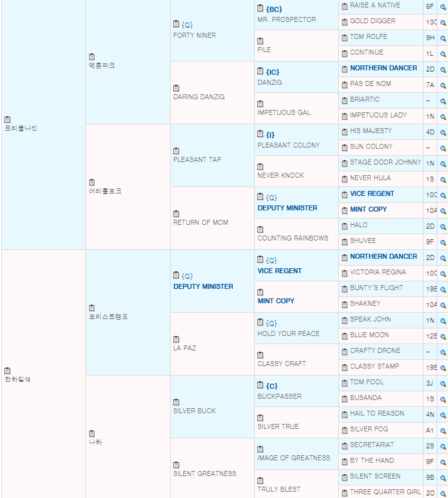448x498 pixels.
Task: Select horse name 트리플나인
Action: pyautogui.click(x=21, y=128)
